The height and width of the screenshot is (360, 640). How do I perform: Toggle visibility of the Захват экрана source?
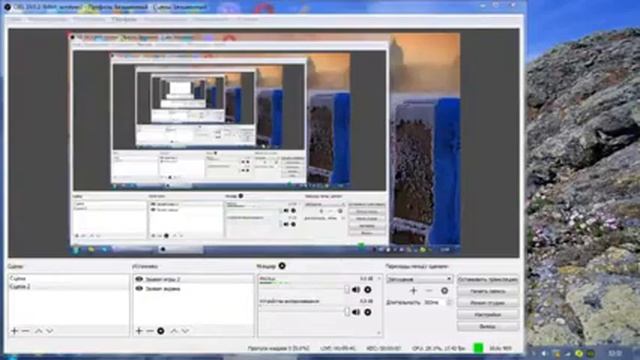(x=139, y=289)
